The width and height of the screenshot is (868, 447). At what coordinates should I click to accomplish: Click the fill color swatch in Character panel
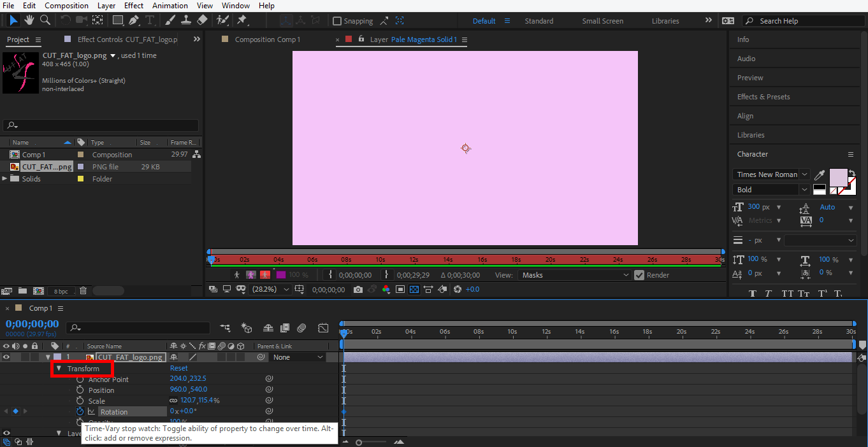click(837, 177)
